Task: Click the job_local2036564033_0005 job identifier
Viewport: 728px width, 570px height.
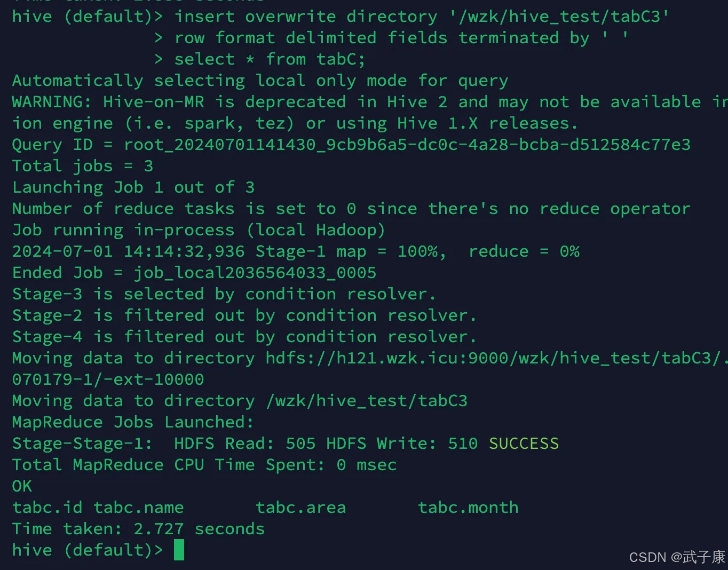Action: (x=255, y=273)
